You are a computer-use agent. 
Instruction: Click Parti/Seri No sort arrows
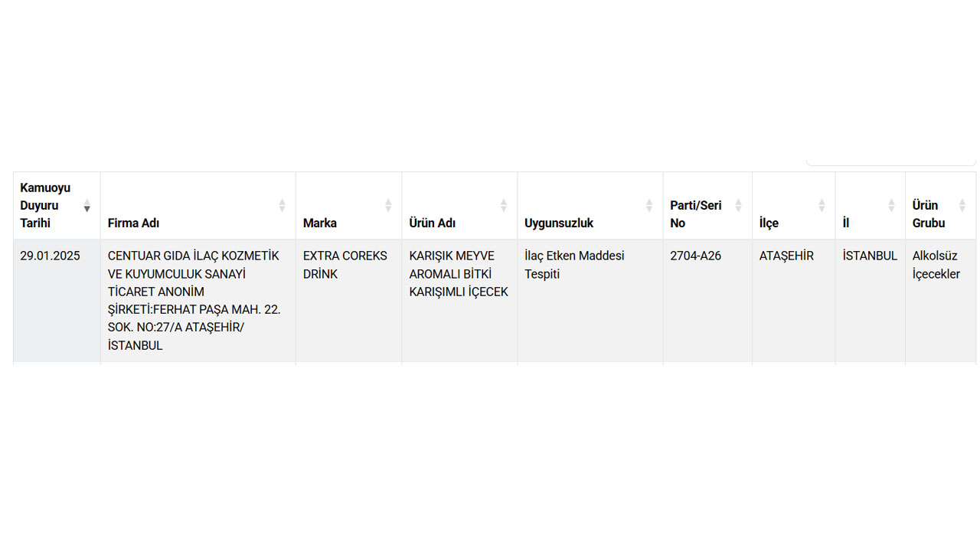[x=739, y=205]
